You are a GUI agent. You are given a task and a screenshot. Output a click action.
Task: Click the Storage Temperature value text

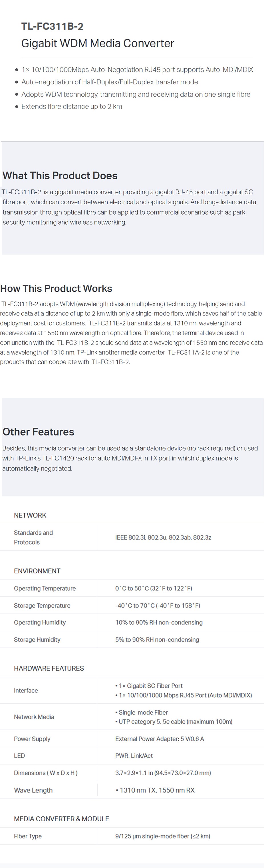coord(158,606)
